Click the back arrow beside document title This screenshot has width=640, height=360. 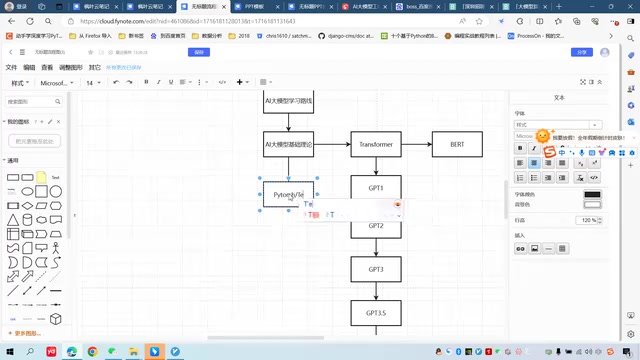[11, 52]
